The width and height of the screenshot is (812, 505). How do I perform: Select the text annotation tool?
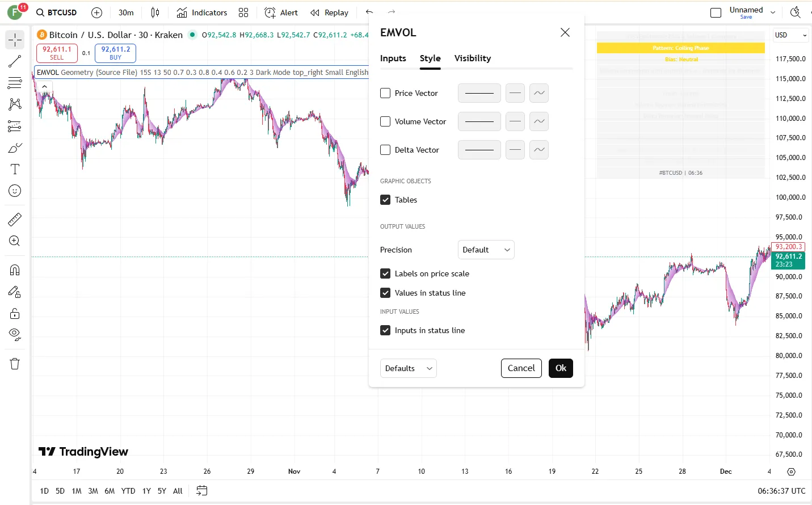click(x=15, y=169)
